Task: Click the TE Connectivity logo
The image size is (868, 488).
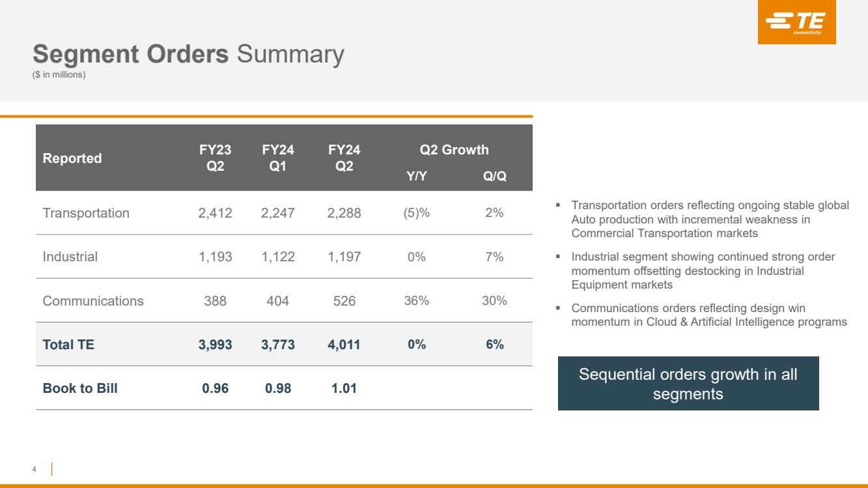Action: pos(796,22)
